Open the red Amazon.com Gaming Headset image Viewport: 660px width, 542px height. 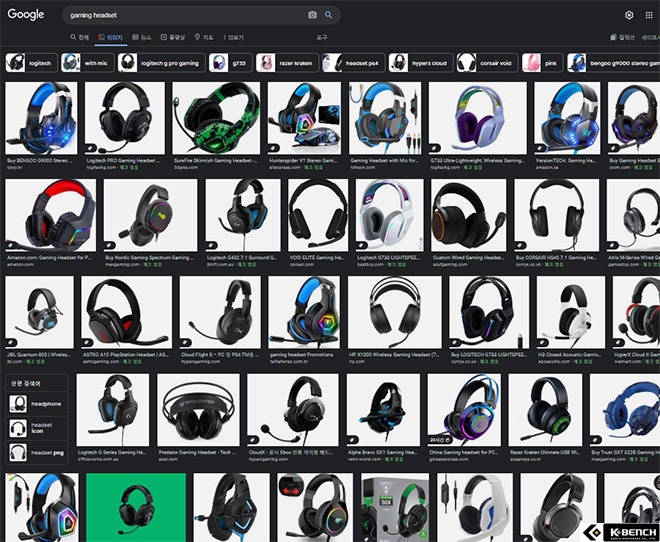pyautogui.click(x=51, y=215)
